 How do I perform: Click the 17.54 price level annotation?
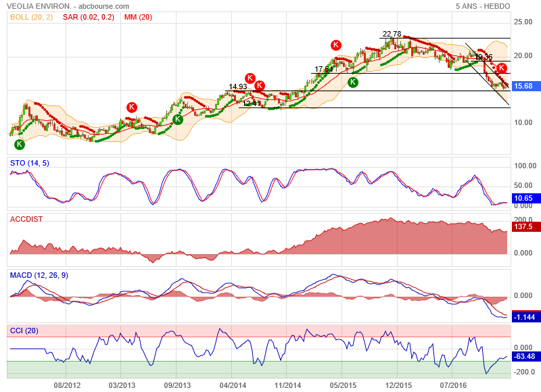(324, 69)
